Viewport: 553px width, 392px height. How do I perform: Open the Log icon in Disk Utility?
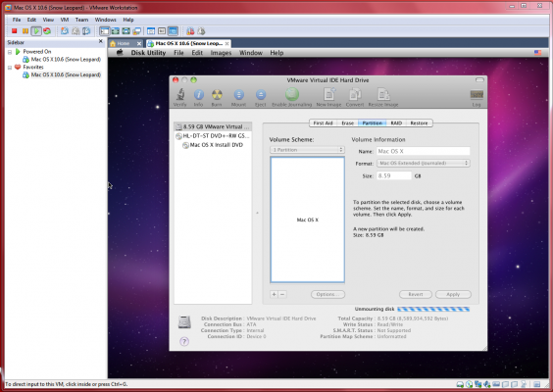tap(477, 94)
